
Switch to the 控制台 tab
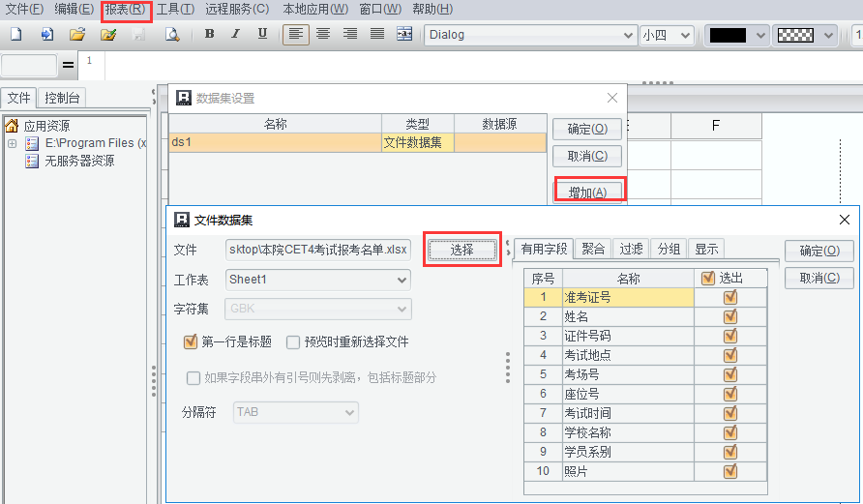(x=62, y=98)
